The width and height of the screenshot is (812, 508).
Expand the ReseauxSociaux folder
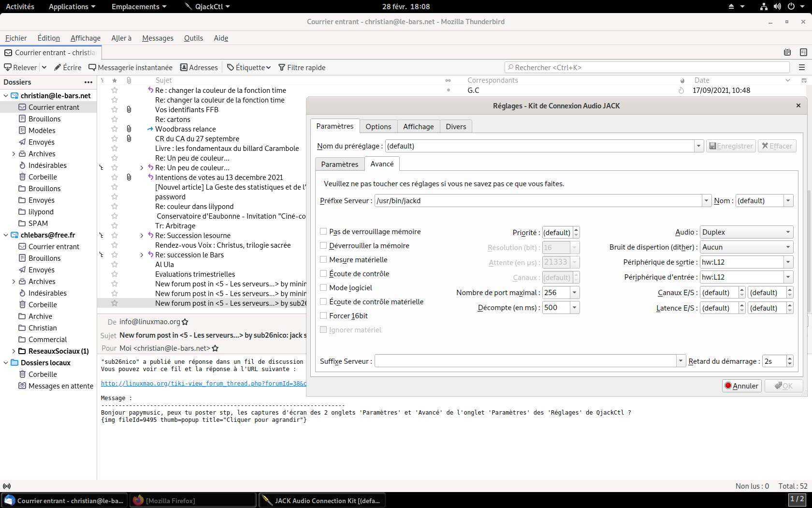(x=14, y=351)
